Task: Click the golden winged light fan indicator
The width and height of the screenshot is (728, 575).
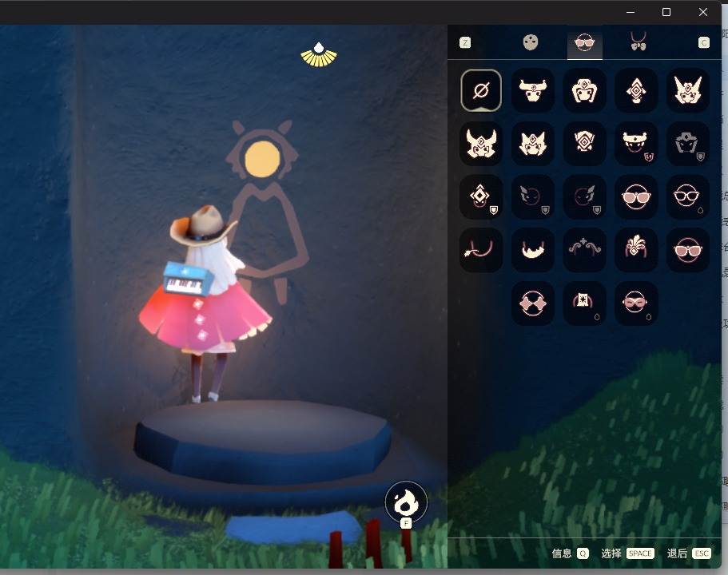Action: click(319, 54)
